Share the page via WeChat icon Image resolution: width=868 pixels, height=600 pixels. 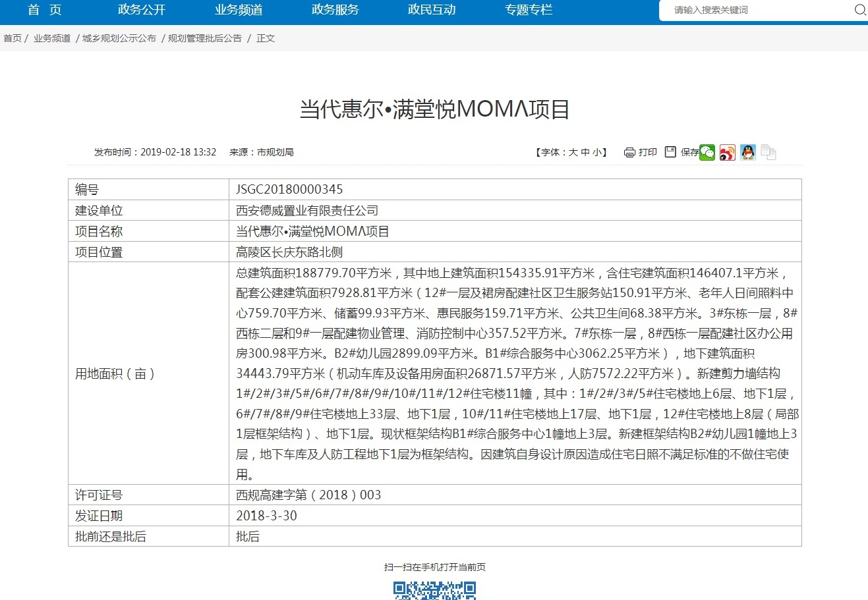pos(707,153)
